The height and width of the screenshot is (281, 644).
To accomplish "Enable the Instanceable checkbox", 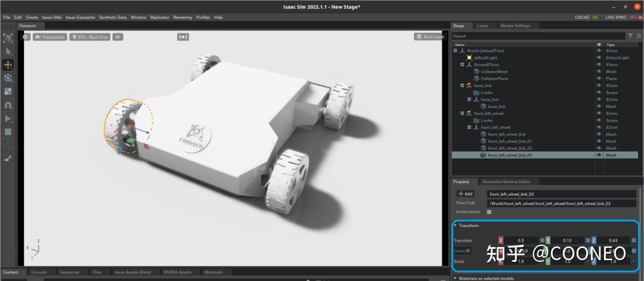I will (489, 212).
